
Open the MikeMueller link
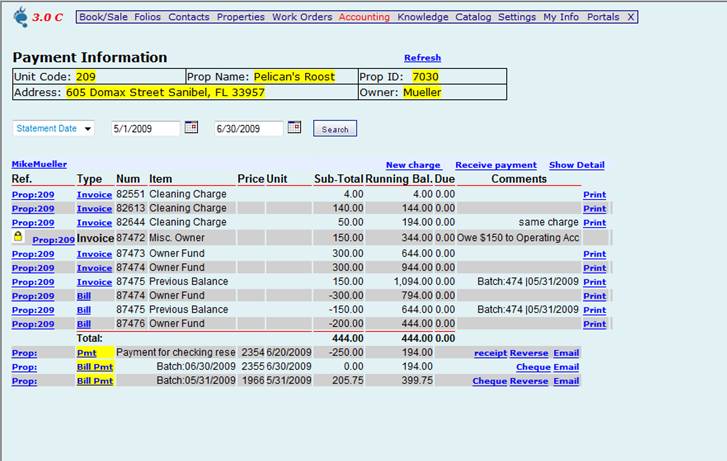[39, 164]
